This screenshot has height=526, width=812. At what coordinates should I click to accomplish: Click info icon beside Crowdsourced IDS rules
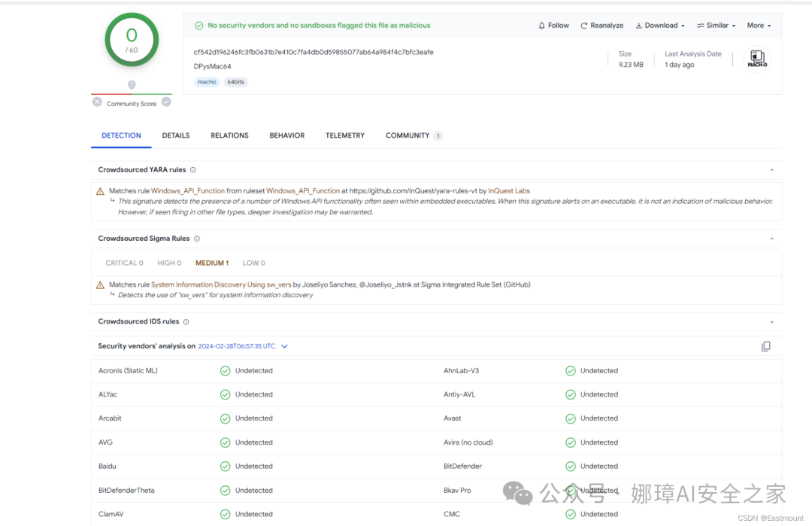[186, 322]
